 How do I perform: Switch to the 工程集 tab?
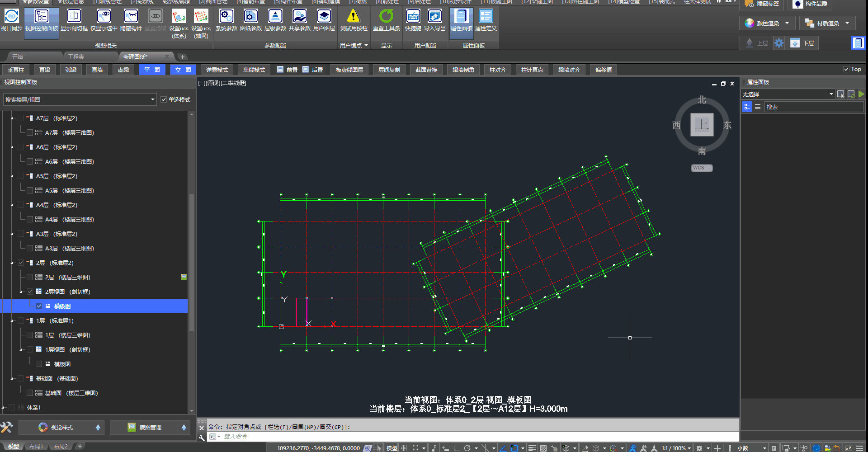(76, 56)
